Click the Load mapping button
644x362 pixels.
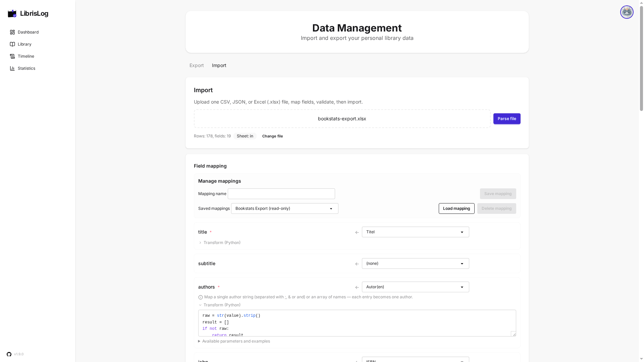click(456, 208)
